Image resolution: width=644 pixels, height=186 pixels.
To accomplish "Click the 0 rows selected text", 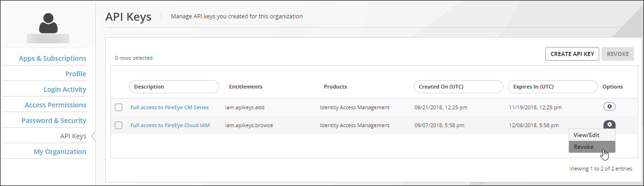I will (x=134, y=58).
